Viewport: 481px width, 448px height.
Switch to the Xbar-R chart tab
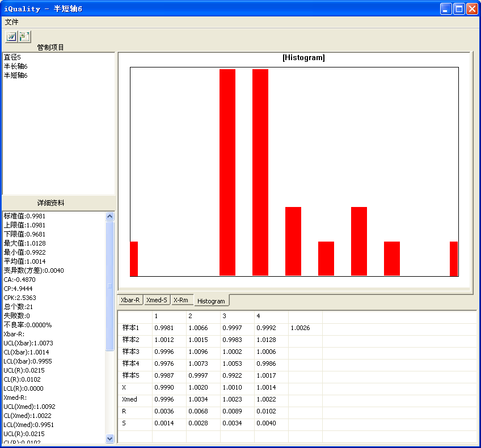pyautogui.click(x=130, y=300)
